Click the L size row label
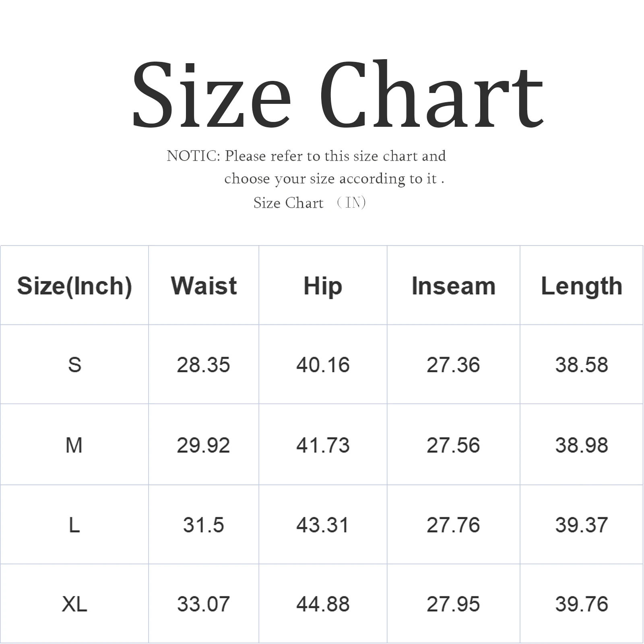Image resolution: width=644 pixels, height=644 pixels. point(74,525)
